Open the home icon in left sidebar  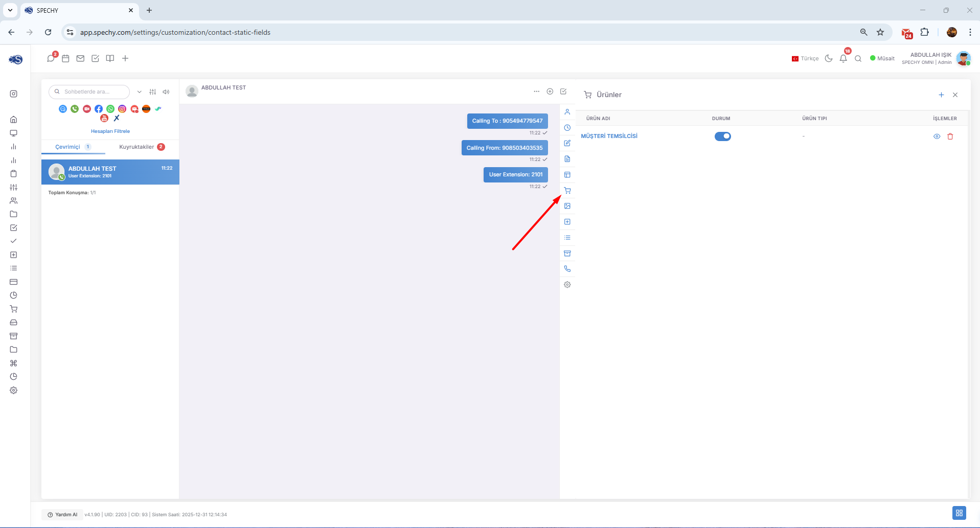point(14,120)
